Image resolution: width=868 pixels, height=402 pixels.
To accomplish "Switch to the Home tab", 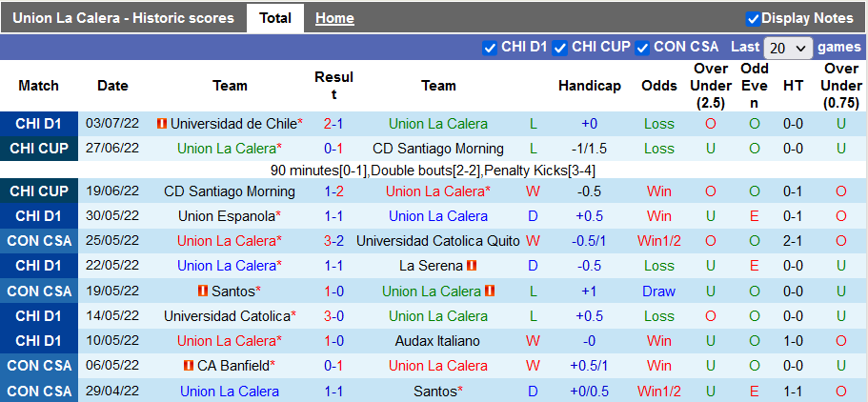I will click(x=335, y=18).
